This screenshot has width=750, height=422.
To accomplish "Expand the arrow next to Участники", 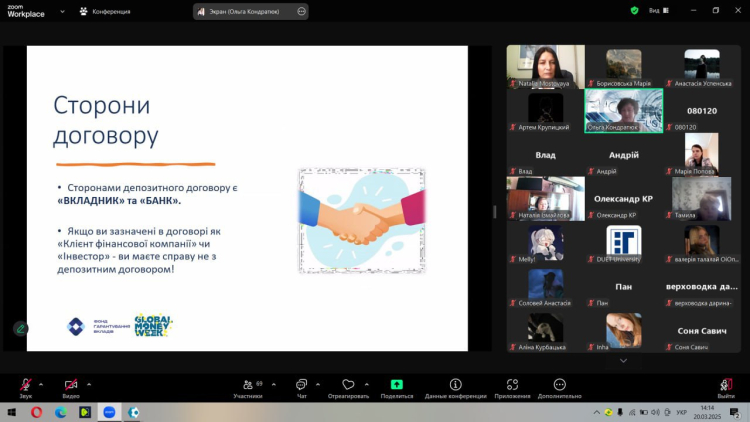I will 273,382.
